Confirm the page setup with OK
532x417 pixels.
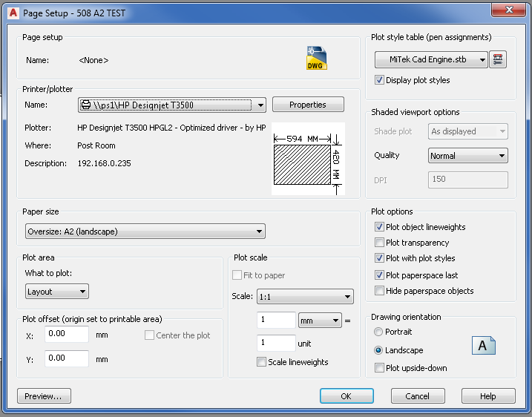coord(347,396)
